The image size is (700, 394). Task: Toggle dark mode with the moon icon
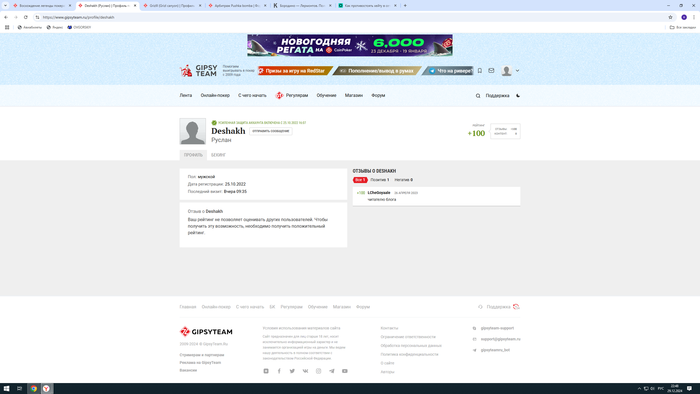518,95
